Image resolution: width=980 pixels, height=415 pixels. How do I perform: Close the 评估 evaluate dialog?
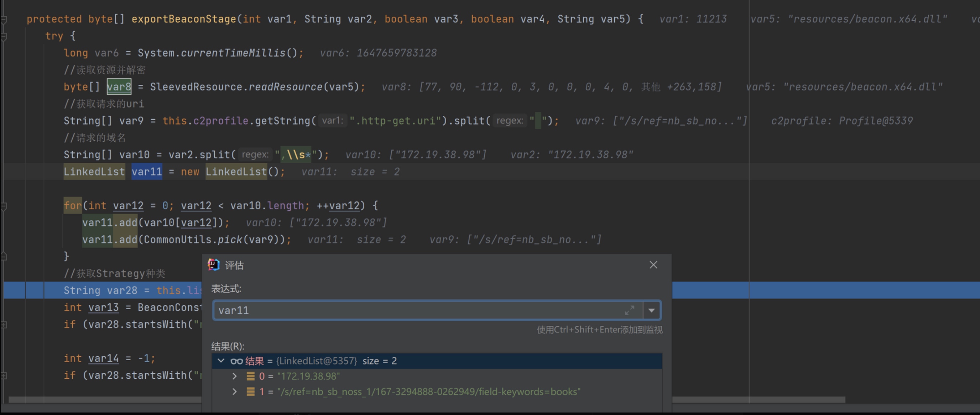(653, 265)
